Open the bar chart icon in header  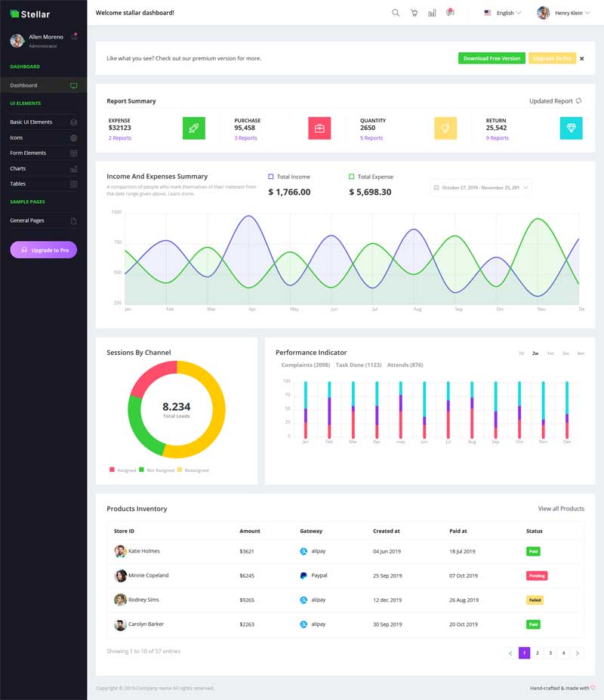point(432,13)
